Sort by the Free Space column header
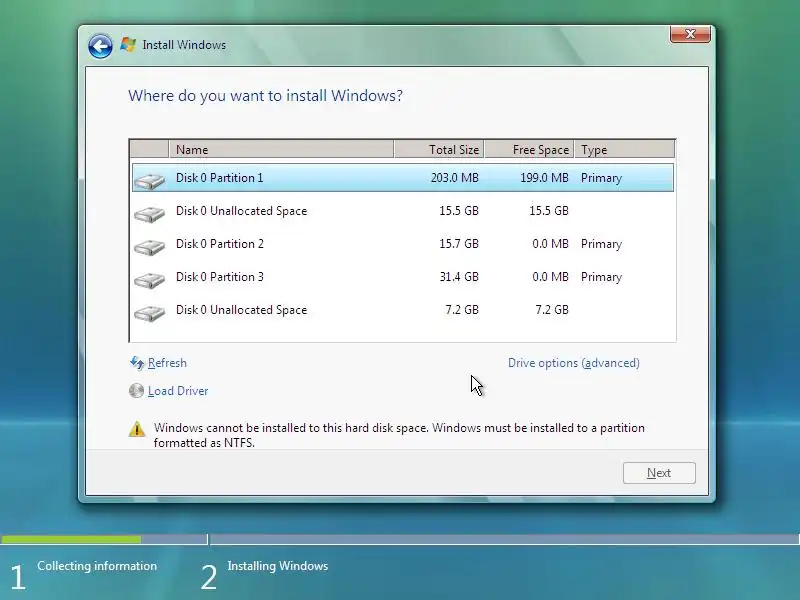800x600 pixels. [x=529, y=149]
